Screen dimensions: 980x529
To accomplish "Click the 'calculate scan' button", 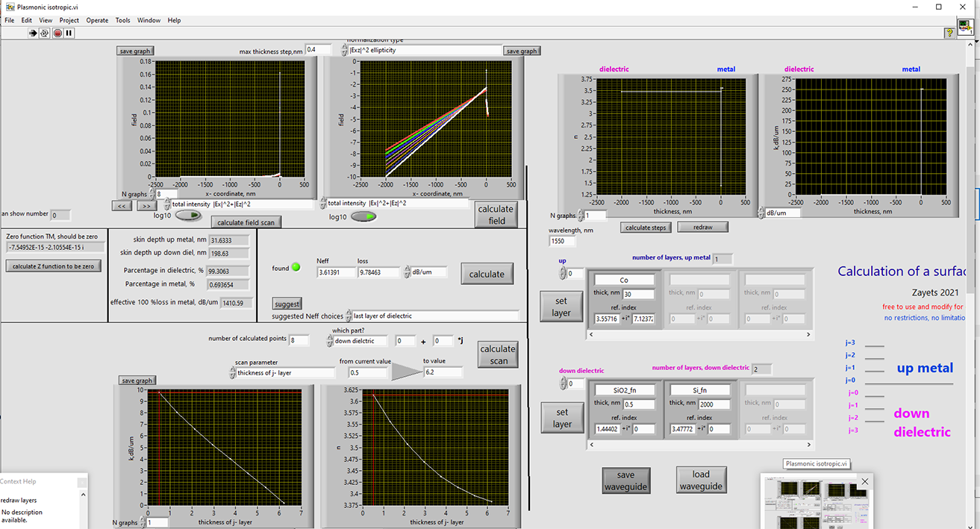I will [497, 354].
